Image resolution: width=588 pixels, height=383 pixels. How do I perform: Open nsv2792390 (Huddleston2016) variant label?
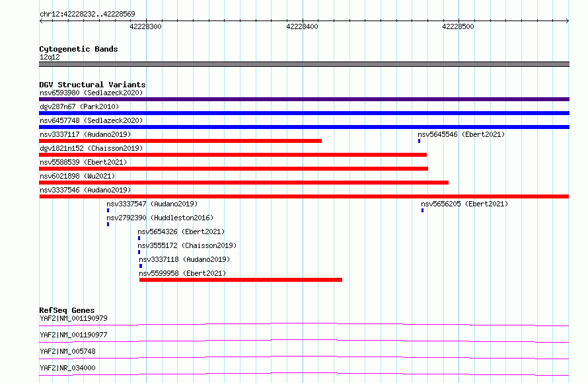(160, 218)
